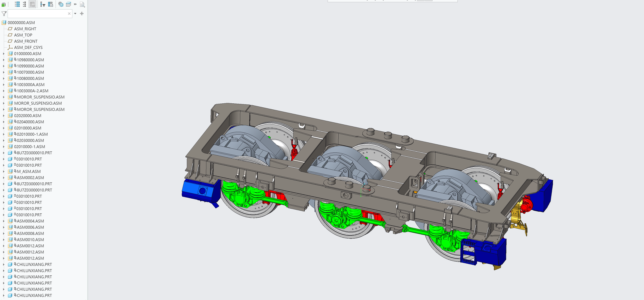This screenshot has height=300, width=644.
Task: Clear the search field with the X
Action: click(x=69, y=13)
